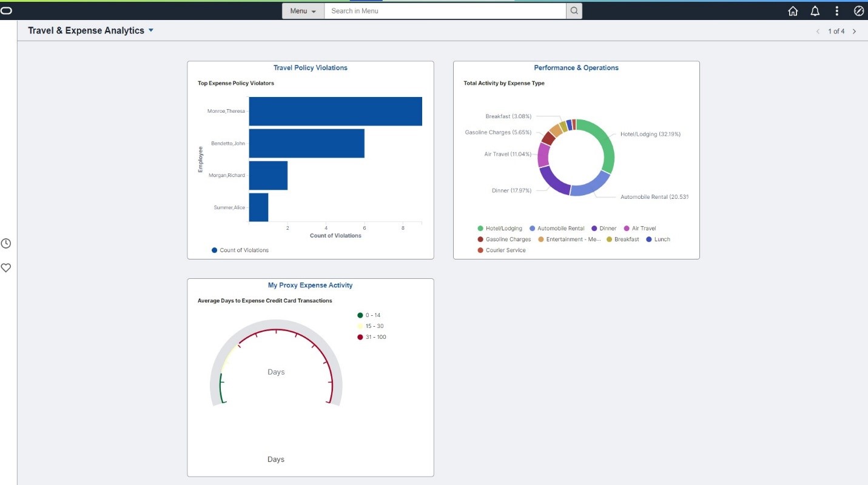Select the Monroe,Theresa bar
Viewport: 868px width, 485px height.
335,112
